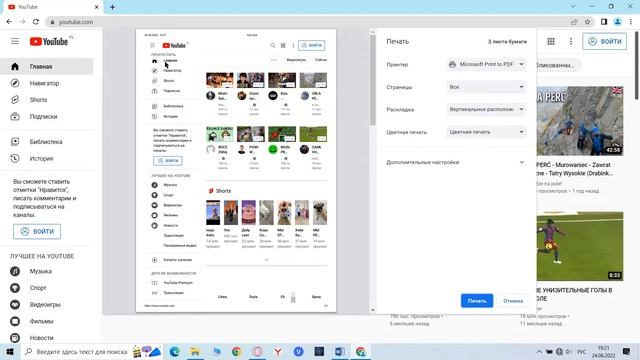Image resolution: width=640 pixels, height=360 pixels.
Task: Reload the page
Action: (x=36, y=22)
